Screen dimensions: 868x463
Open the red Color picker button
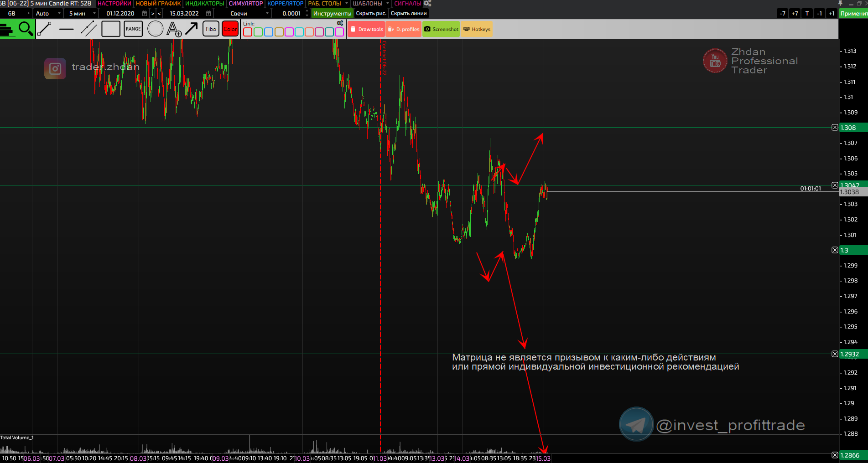tap(230, 29)
